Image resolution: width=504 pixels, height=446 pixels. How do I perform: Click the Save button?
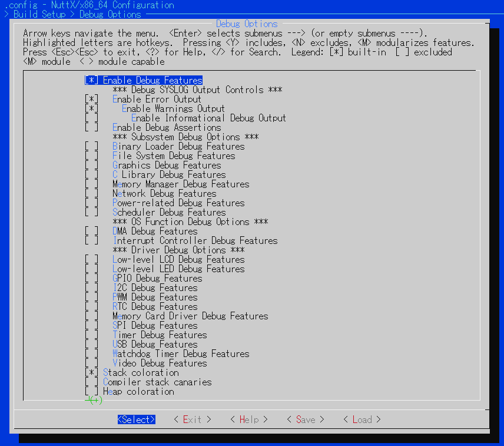(x=306, y=419)
